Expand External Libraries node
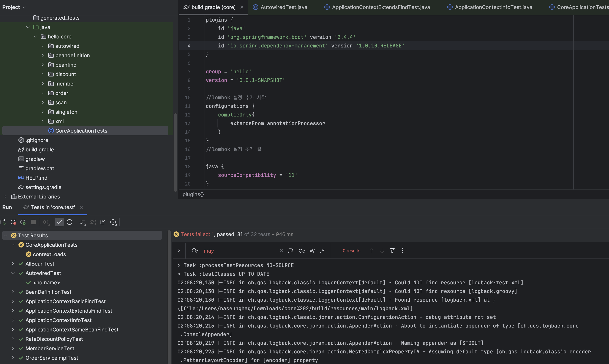Image resolution: width=609 pixels, height=364 pixels. click(5, 197)
